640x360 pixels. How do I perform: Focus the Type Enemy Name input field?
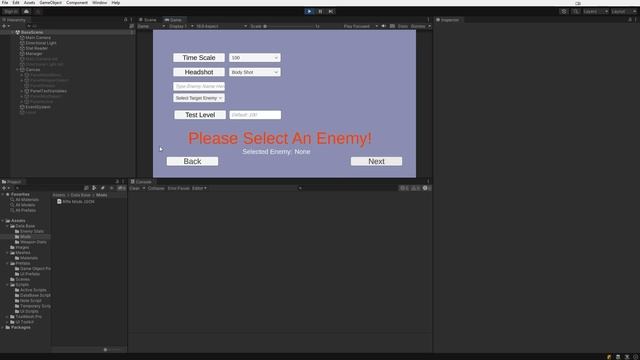tap(199, 86)
